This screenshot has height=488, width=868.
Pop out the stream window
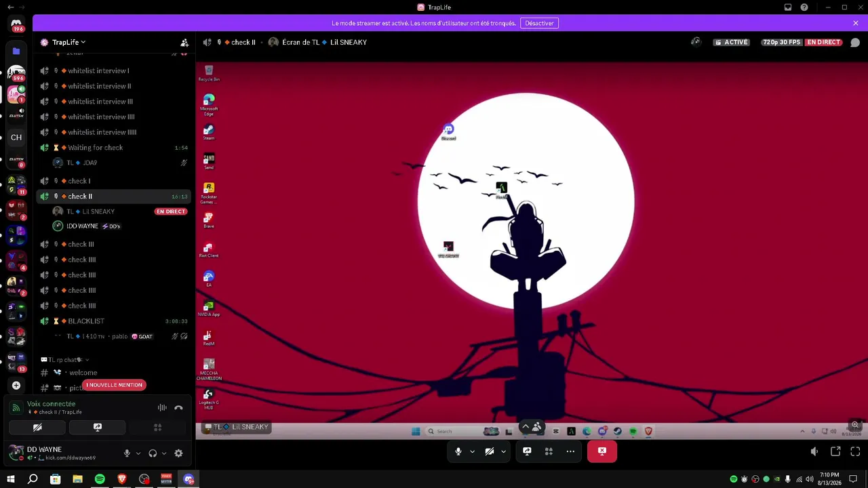pos(835,451)
